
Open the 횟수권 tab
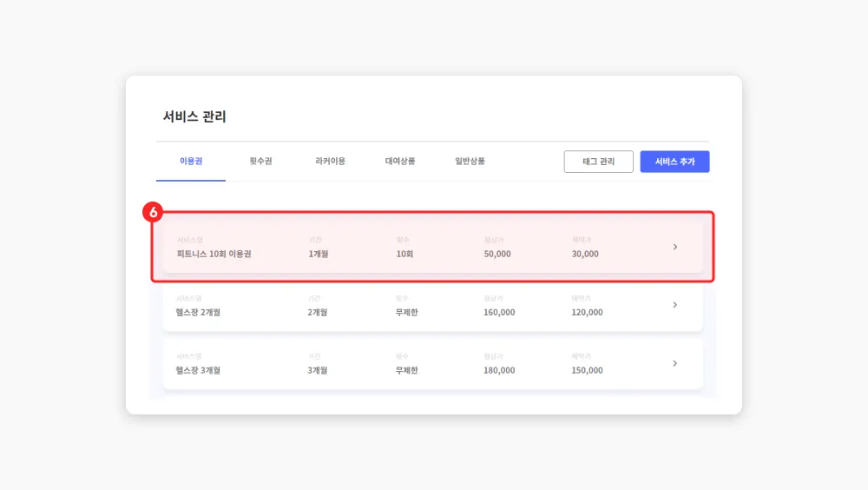pyautogui.click(x=260, y=162)
